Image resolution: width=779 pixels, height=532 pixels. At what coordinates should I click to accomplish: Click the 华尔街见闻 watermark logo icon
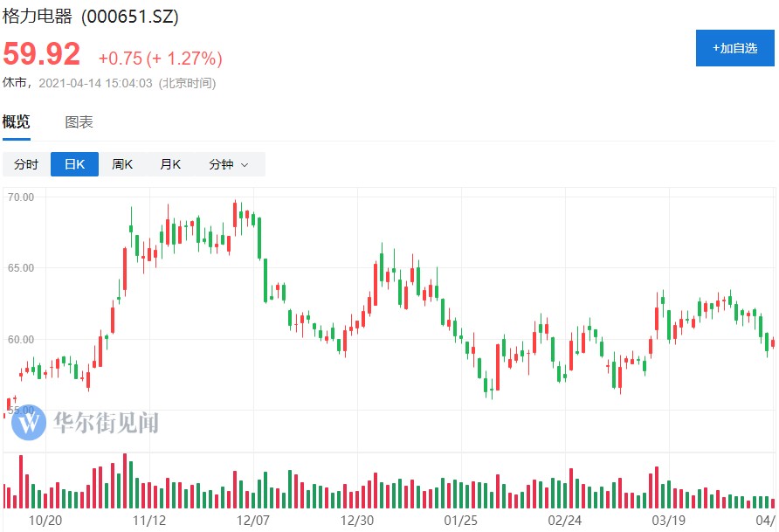[31, 423]
